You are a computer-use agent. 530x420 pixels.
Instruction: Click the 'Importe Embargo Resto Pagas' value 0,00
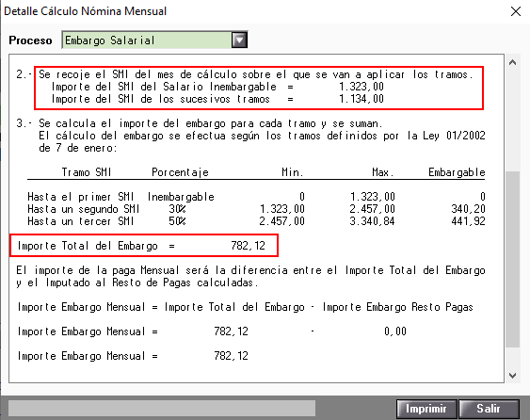pyautogui.click(x=395, y=331)
